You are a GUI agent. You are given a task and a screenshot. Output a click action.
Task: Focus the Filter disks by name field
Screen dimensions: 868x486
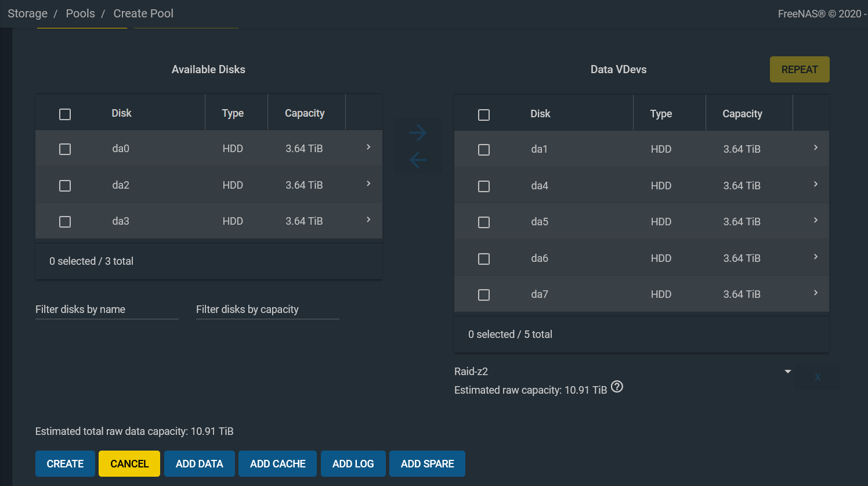[x=107, y=309]
